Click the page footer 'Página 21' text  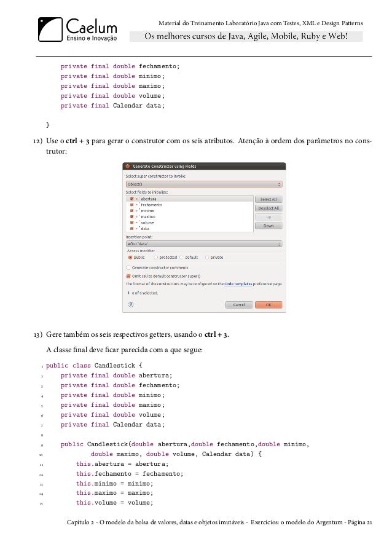[360, 522]
